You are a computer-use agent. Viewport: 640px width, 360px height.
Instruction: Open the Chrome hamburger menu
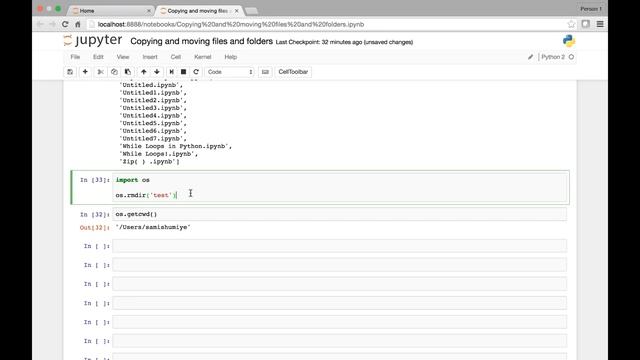click(x=600, y=24)
